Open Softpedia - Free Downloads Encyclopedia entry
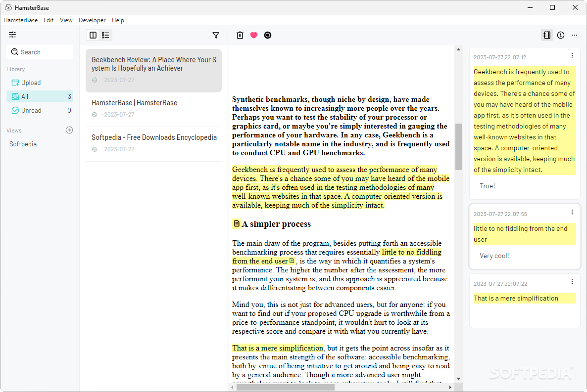 [153, 143]
